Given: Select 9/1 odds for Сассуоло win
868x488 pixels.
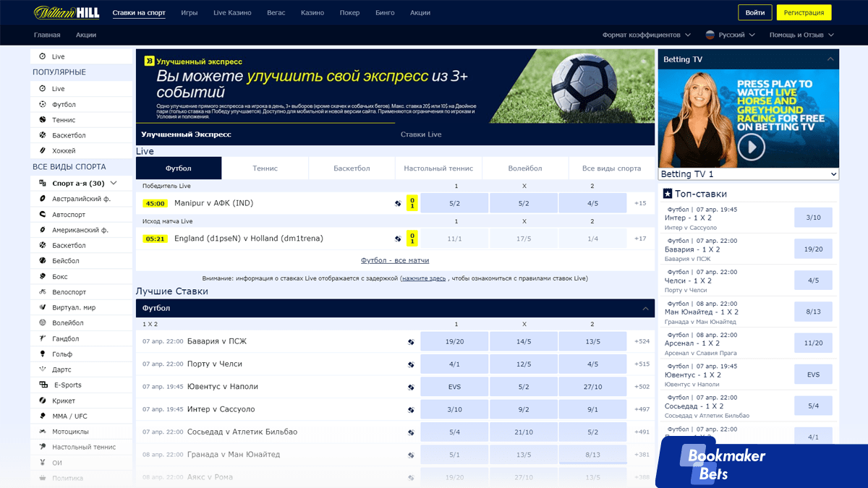Looking at the screenshot, I should (592, 410).
